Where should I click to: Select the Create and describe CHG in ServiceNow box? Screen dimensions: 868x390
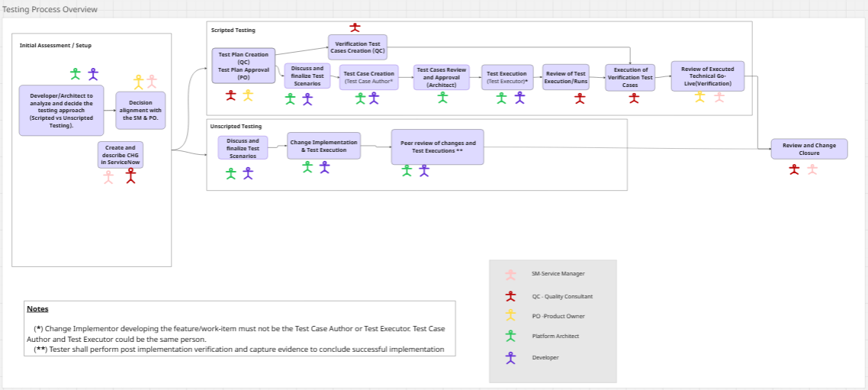pos(120,155)
